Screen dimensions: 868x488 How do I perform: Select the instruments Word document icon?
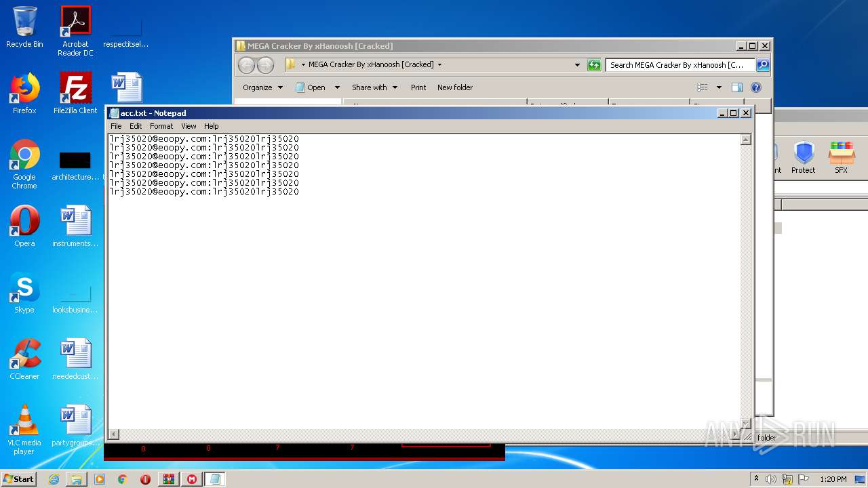coord(75,226)
